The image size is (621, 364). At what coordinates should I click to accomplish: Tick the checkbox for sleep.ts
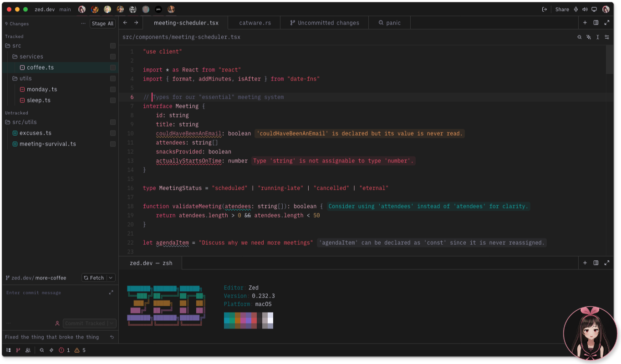[113, 101]
